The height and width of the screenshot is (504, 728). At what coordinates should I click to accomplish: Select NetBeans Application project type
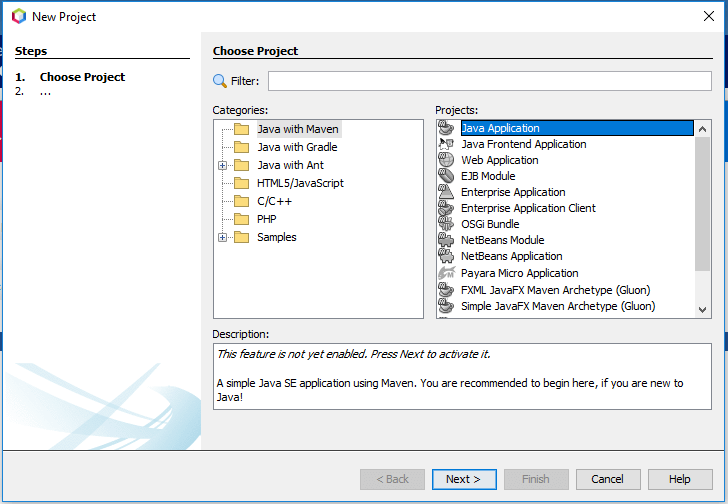click(512, 256)
